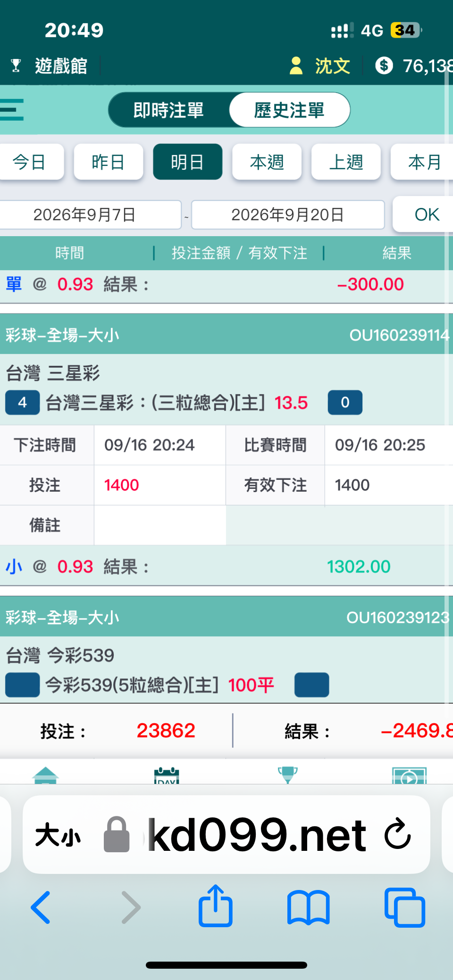This screenshot has width=453, height=980.
Task: Select the 明日 date filter
Action: click(x=187, y=162)
